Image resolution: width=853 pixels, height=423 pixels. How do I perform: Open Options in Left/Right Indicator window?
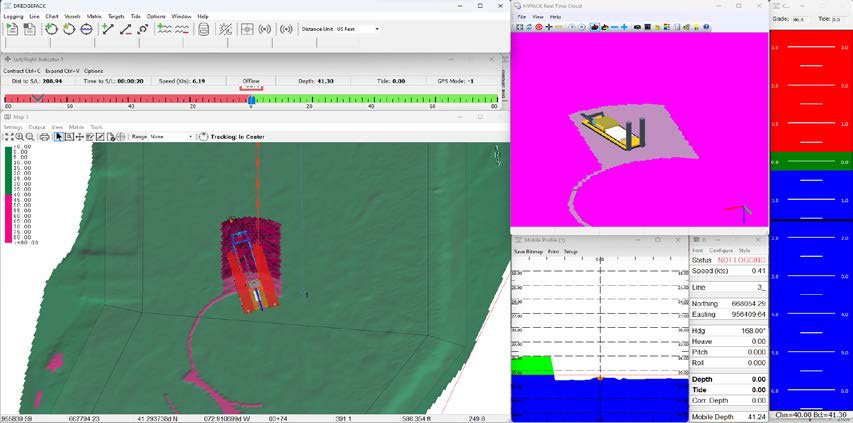point(93,71)
